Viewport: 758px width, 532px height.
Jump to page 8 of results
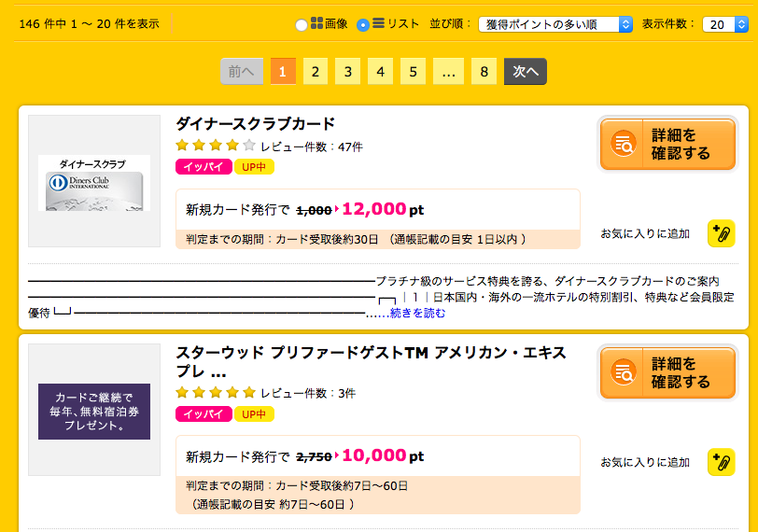(x=484, y=72)
